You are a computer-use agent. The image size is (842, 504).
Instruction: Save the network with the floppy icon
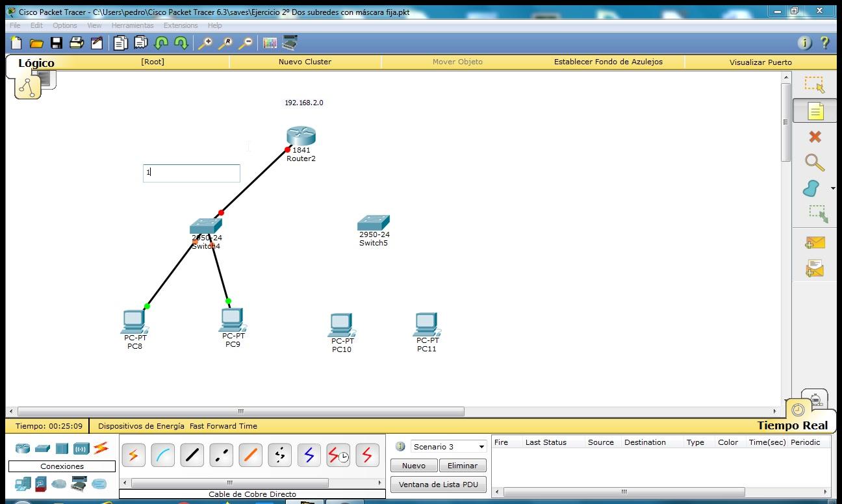[57, 43]
